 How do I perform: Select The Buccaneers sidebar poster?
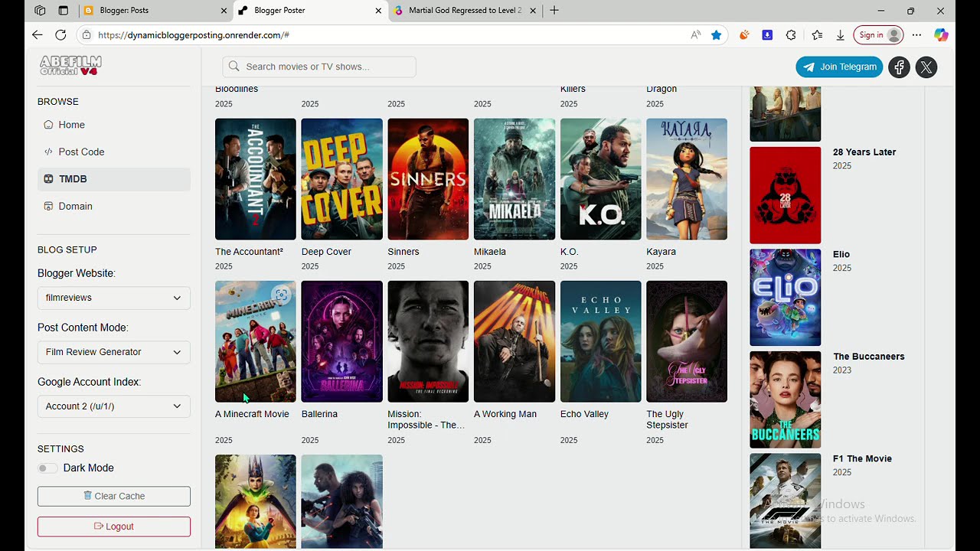pyautogui.click(x=785, y=399)
